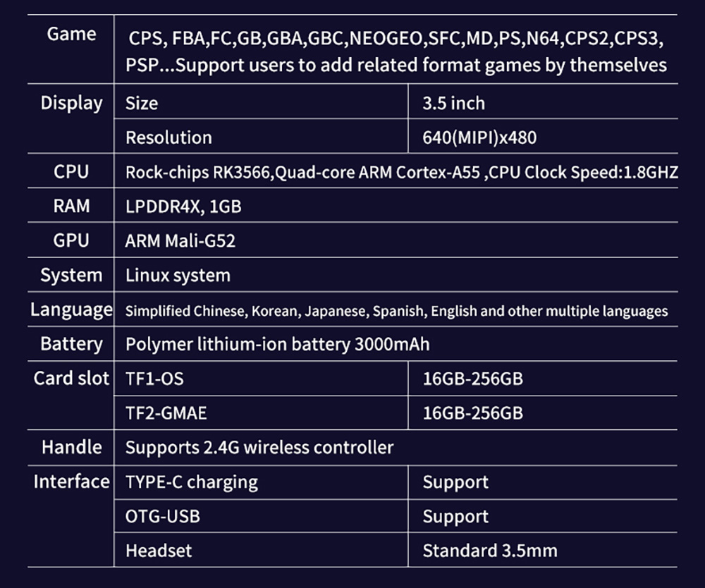This screenshot has width=705, height=588.
Task: Click the ARM Mali-G52 GPU value
Action: (180, 241)
